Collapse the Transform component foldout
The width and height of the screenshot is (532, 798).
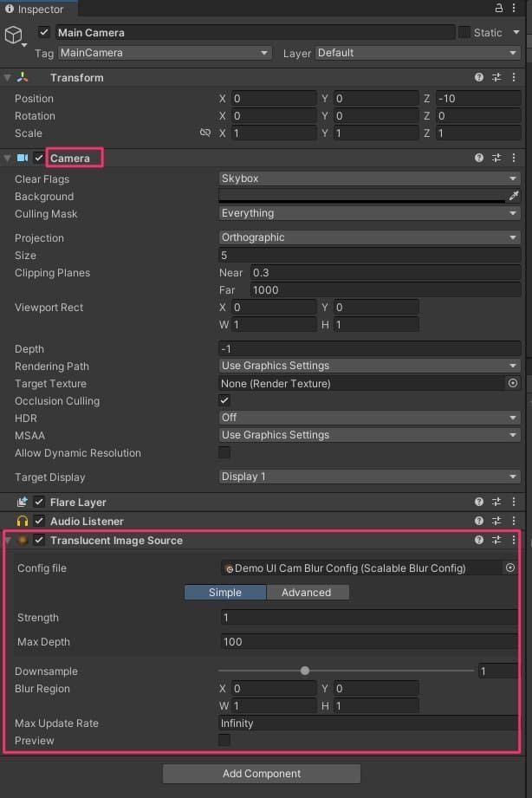pos(7,77)
